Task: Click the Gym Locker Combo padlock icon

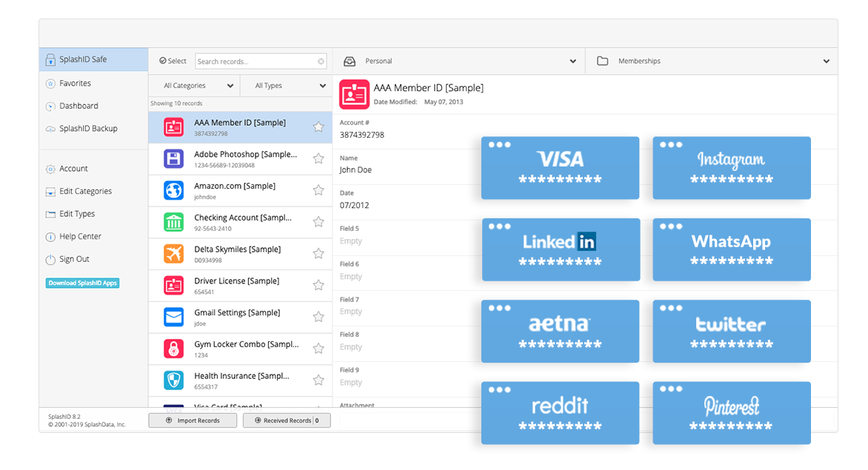Action: 174,349
